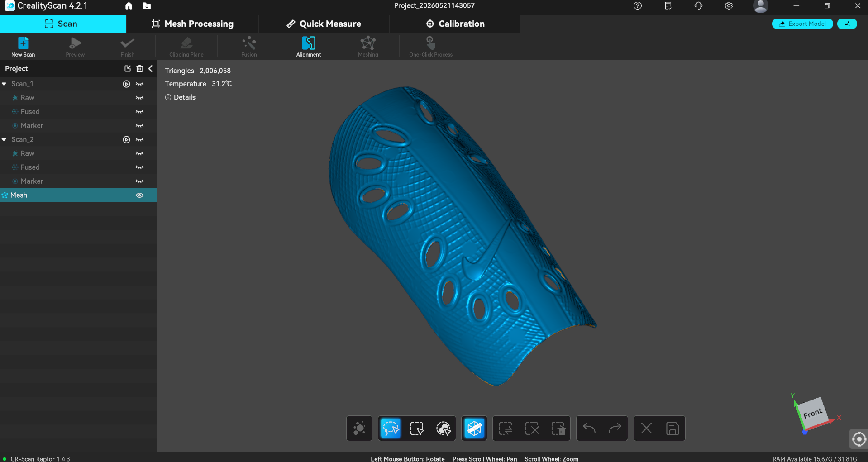The width and height of the screenshot is (868, 462).
Task: Redo the last edit
Action: (x=615, y=428)
